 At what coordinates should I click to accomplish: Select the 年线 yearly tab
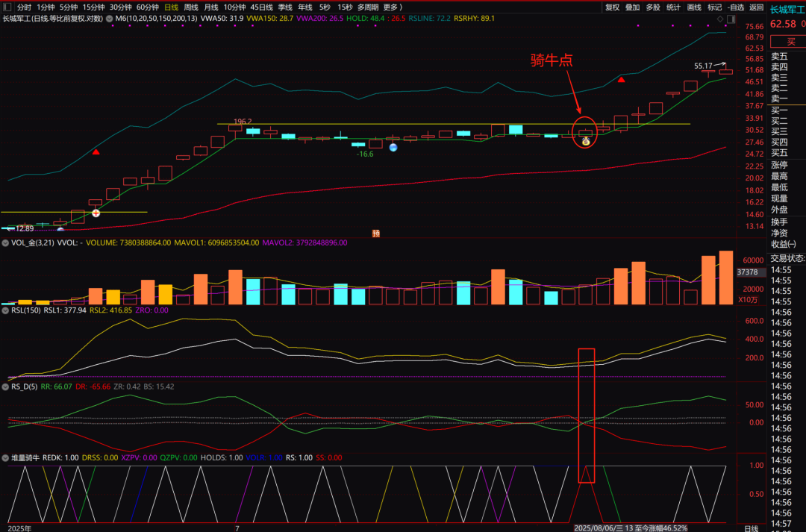[305, 7]
